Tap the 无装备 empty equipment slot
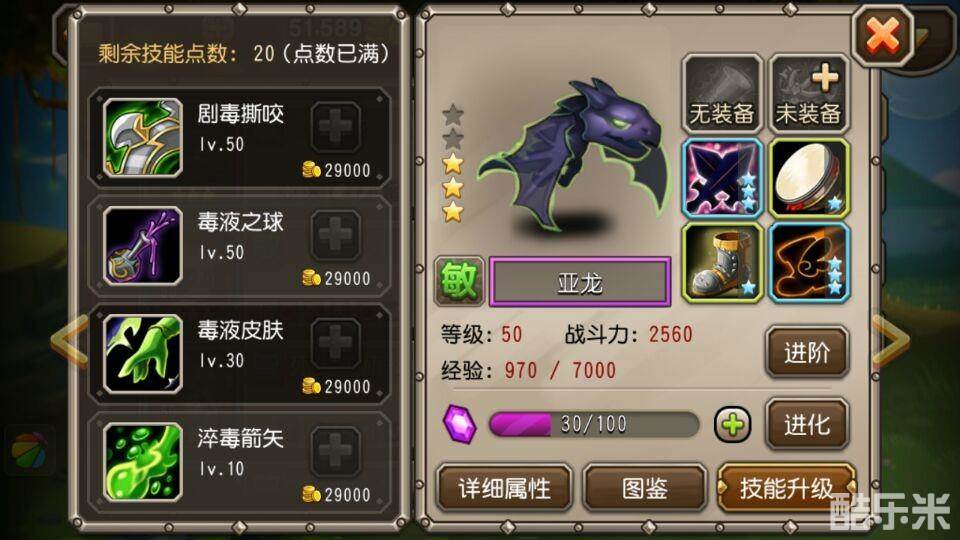Screen dimensions: 960x540 (x=722, y=94)
